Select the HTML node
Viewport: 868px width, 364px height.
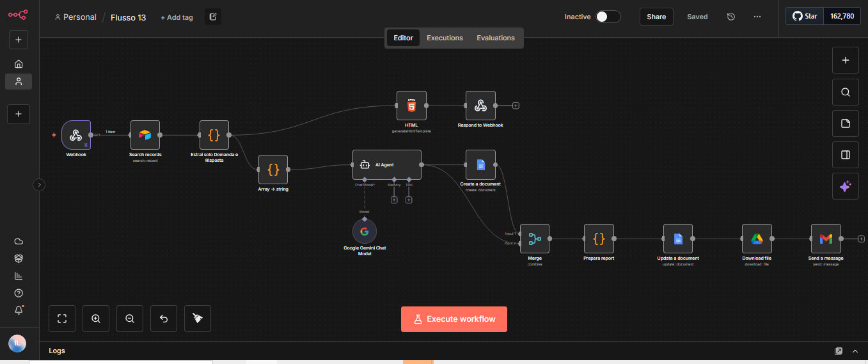tap(411, 106)
